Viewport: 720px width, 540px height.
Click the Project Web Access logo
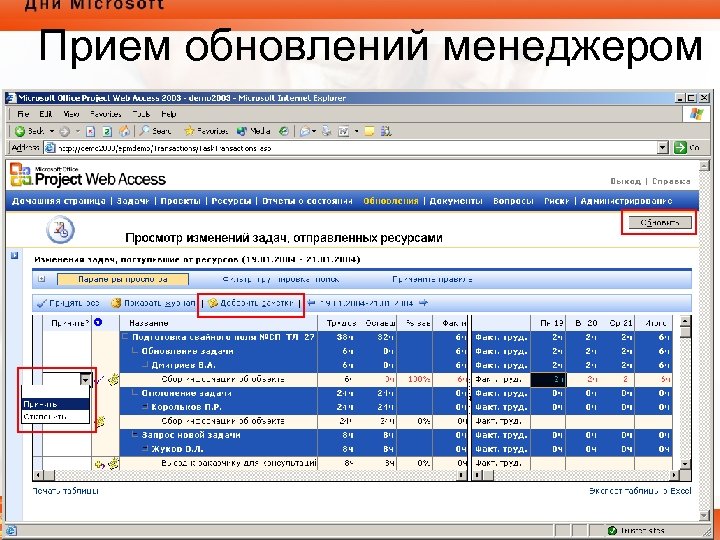click(87, 175)
